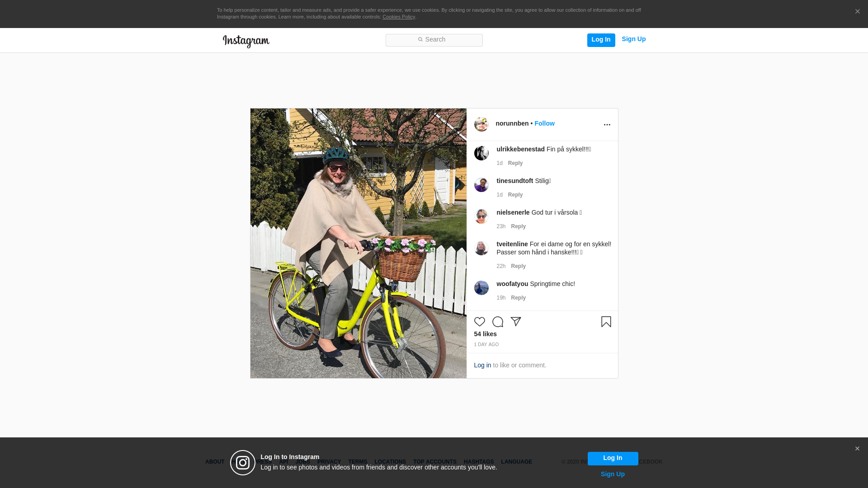Reply to nielsenerle's comment
The height and width of the screenshot is (488, 868).
coord(519,226)
